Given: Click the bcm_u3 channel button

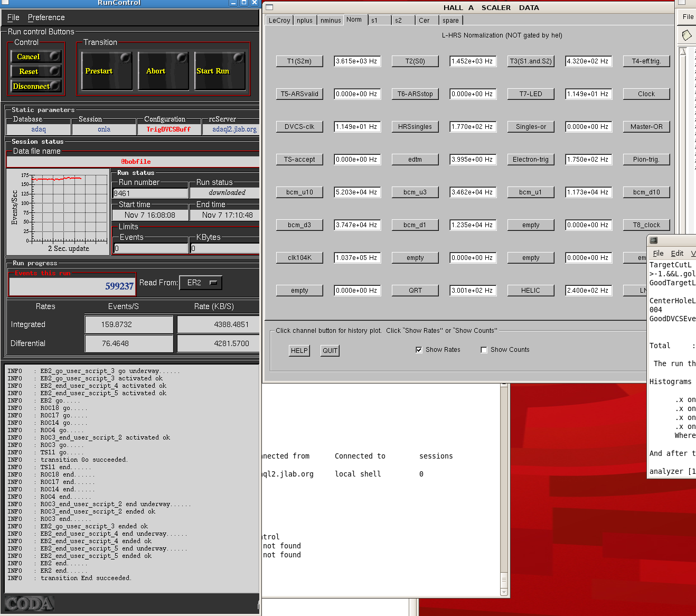Looking at the screenshot, I should [x=415, y=192].
